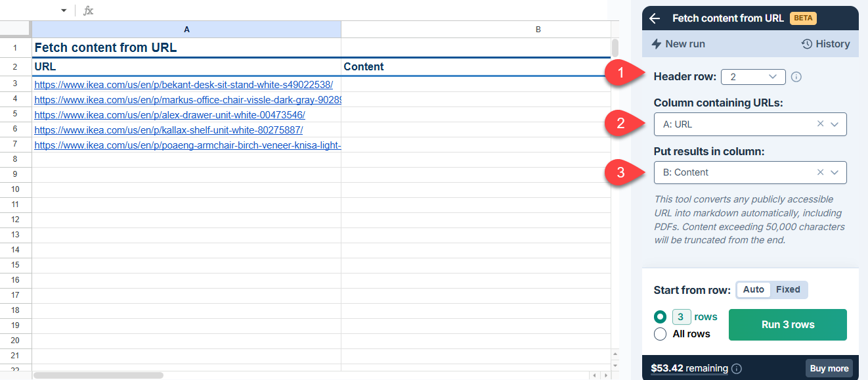Click the lightning icon next to New run
Screen dimensions: 868x380
[x=657, y=43]
